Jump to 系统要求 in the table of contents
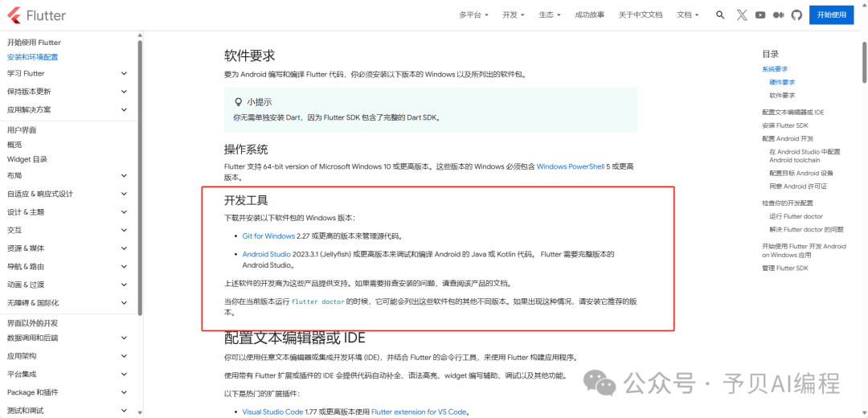The height and width of the screenshot is (418, 868). click(775, 69)
